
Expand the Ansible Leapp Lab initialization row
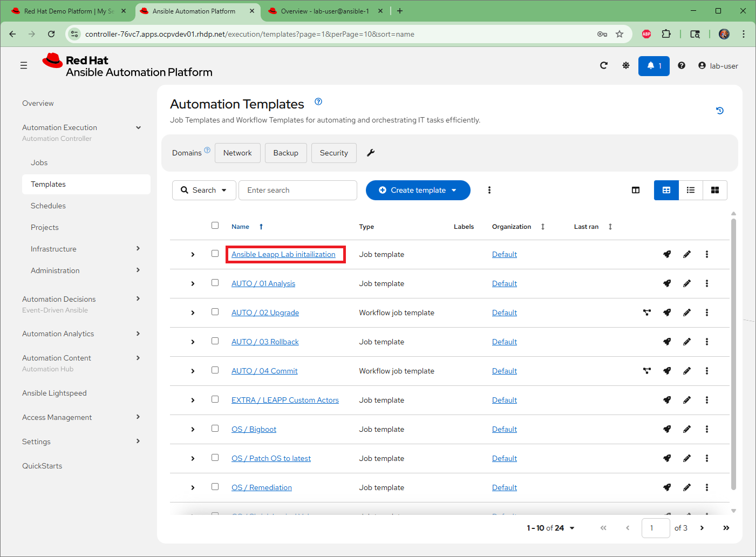coord(193,254)
